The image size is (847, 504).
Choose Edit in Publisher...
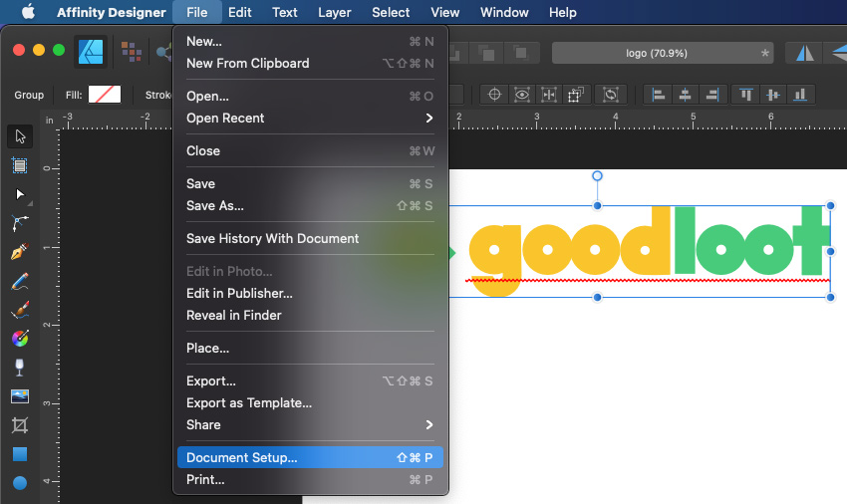310,293
